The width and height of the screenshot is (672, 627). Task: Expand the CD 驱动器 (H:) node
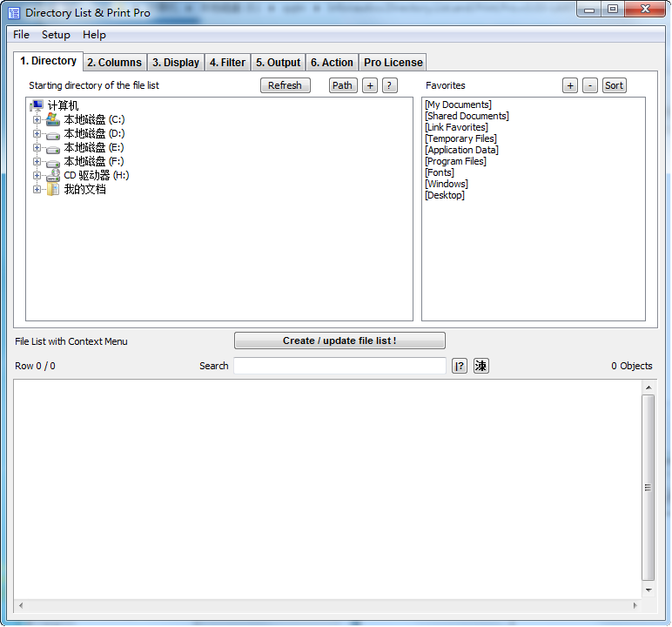[37, 175]
